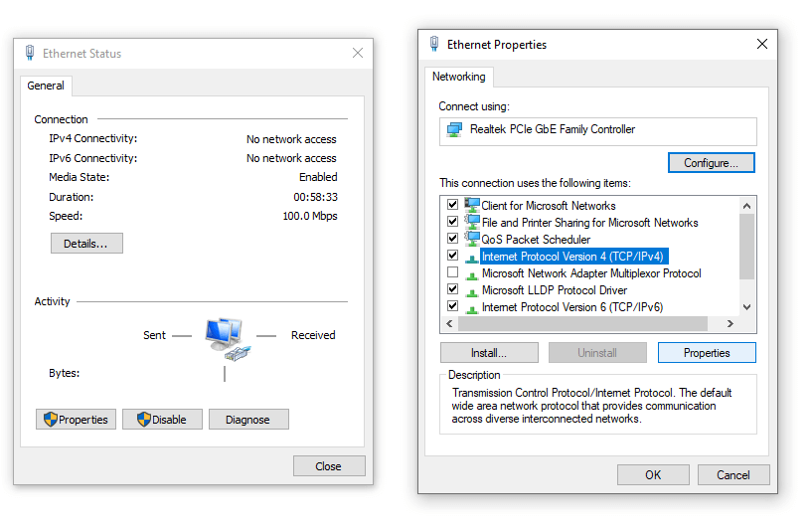Click the Properties button in Ethernet Status
Image resolution: width=812 pixels, height=530 pixels.
point(76,420)
